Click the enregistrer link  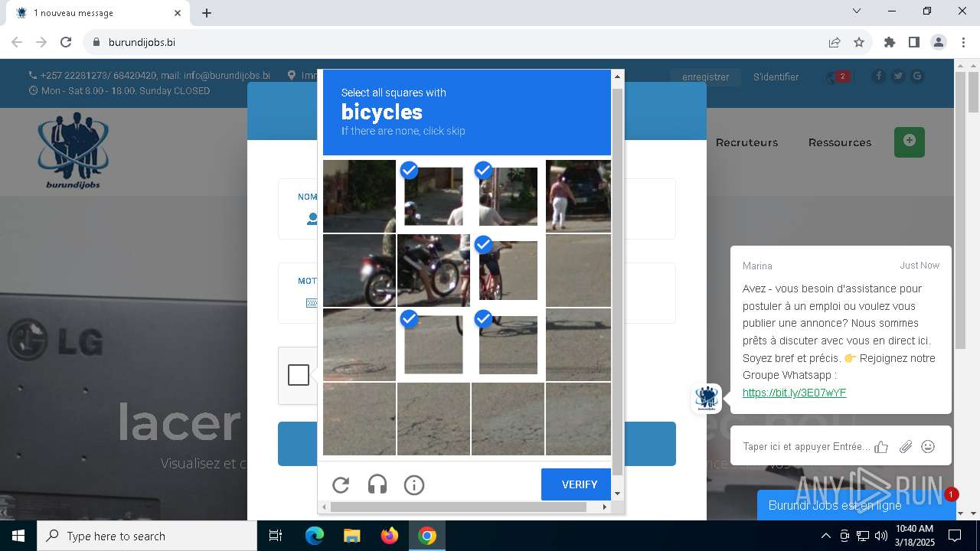click(x=706, y=77)
